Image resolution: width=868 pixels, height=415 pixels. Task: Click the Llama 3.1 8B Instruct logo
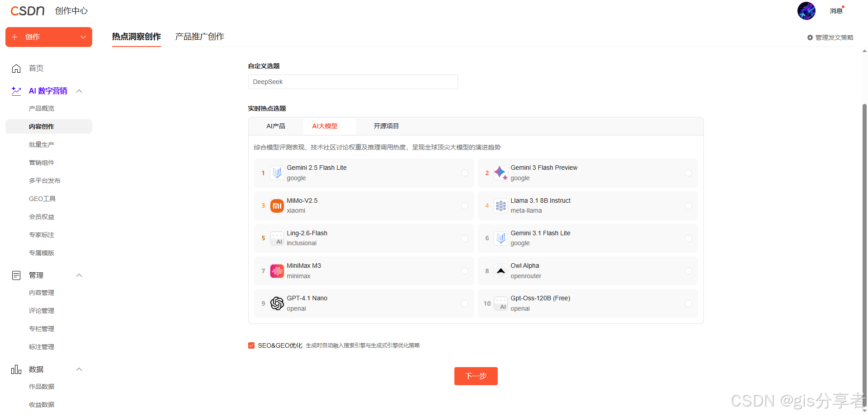tap(501, 206)
